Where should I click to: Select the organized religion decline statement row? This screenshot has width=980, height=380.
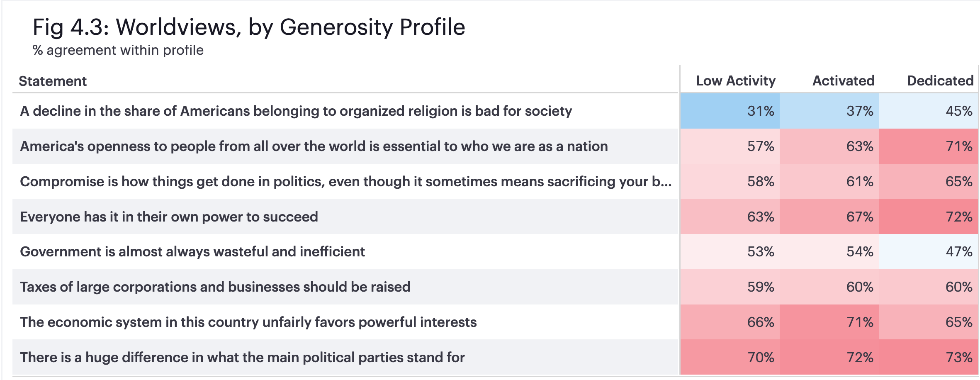click(296, 111)
